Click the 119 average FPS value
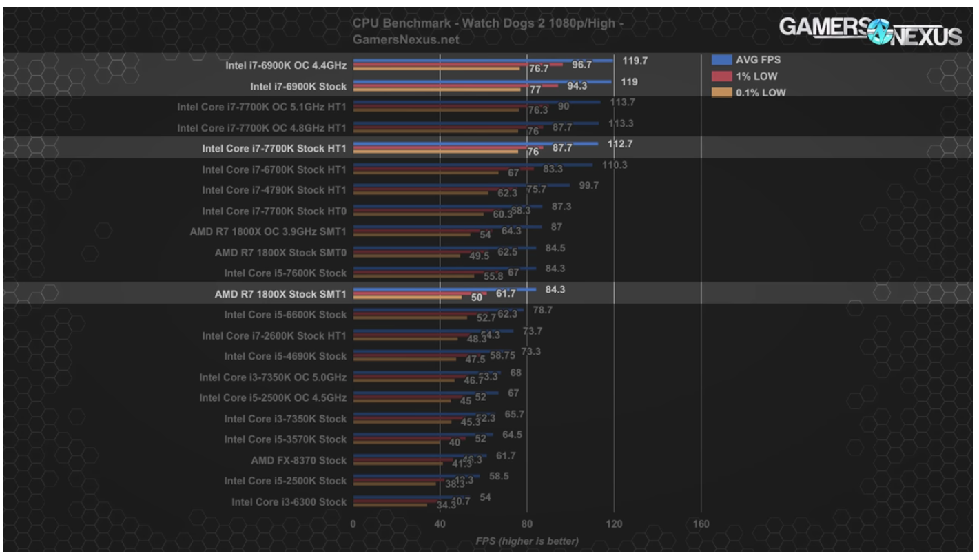Screen dimensions: 979x560 pyautogui.click(x=629, y=81)
